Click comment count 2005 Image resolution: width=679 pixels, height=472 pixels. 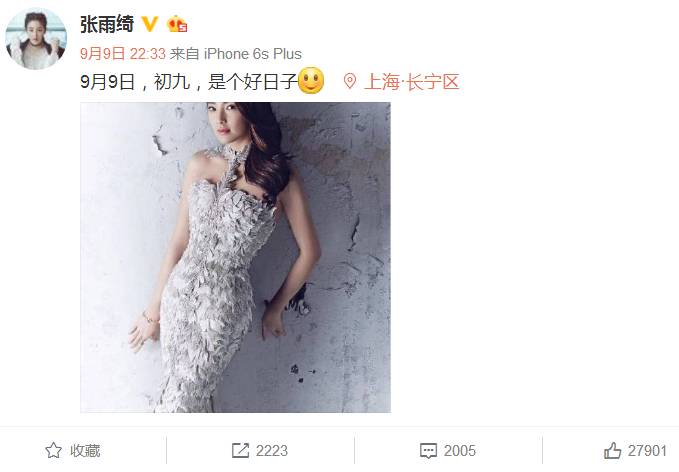[459, 451]
